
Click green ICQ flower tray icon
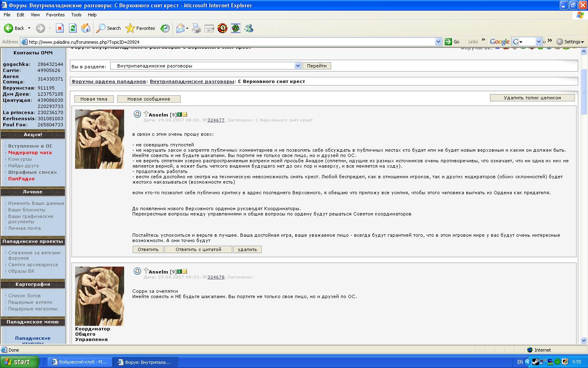point(558,362)
